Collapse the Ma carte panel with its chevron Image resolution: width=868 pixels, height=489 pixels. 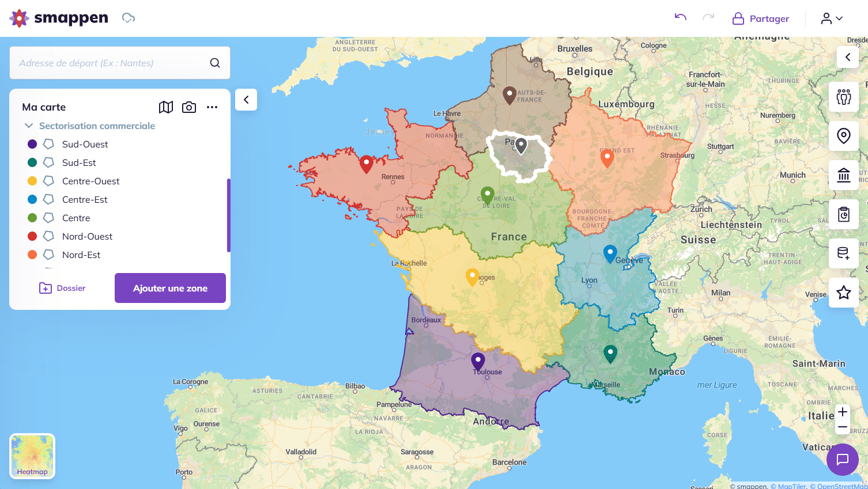[246, 100]
